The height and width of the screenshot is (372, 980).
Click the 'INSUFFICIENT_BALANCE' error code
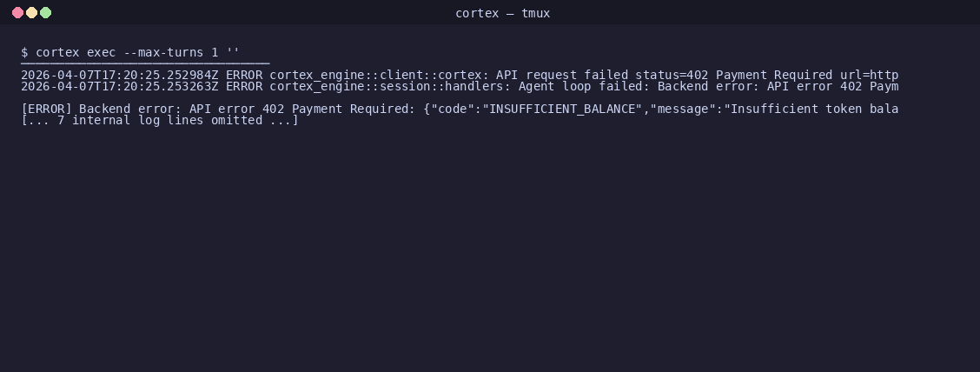point(562,109)
